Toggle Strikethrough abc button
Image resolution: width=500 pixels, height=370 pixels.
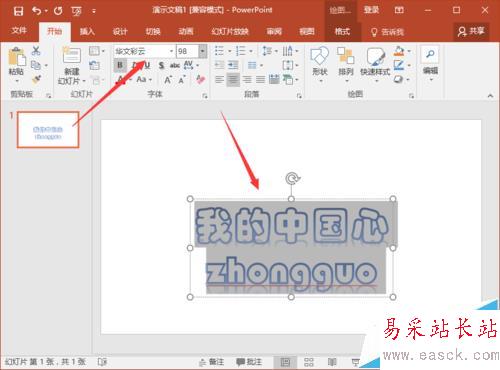point(175,65)
